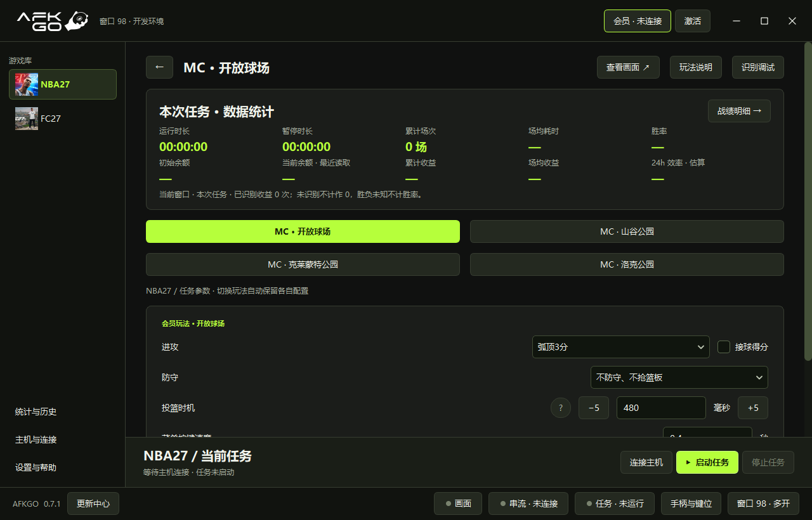Open 战绩明细 details
The width and height of the screenshot is (812, 520).
tap(739, 111)
